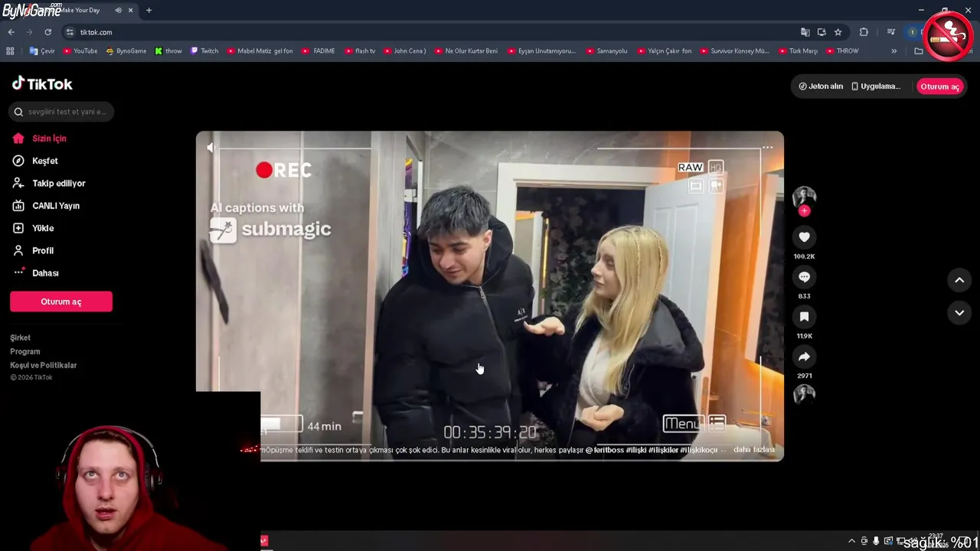Click the top-right Oturum aç button
Image resolution: width=980 pixels, height=551 pixels.
tap(939, 86)
